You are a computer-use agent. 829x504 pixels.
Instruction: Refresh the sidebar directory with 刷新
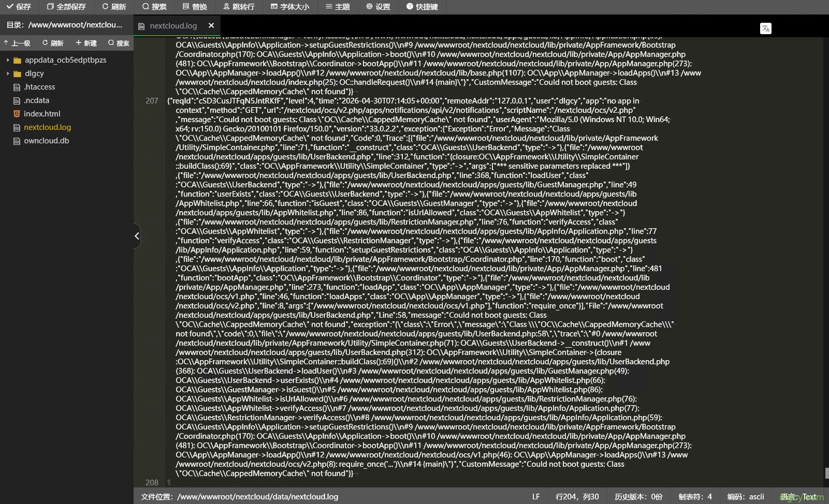[x=53, y=43]
